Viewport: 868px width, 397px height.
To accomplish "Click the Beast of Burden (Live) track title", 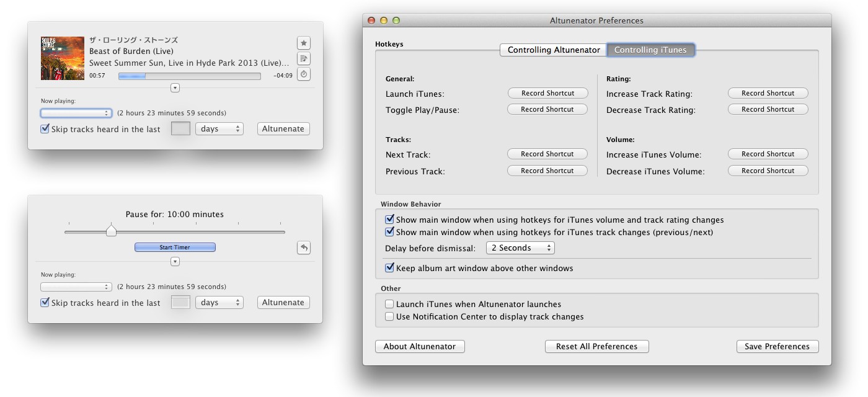I will pos(131,51).
